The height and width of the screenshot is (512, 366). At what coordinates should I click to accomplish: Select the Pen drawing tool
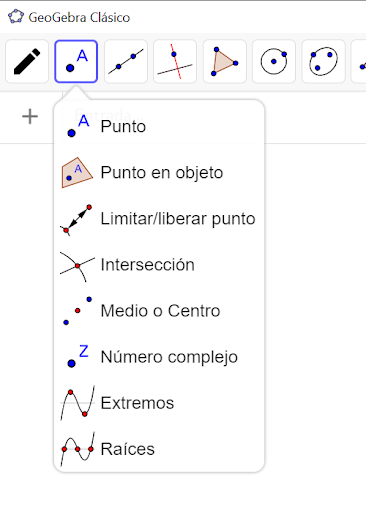27,61
